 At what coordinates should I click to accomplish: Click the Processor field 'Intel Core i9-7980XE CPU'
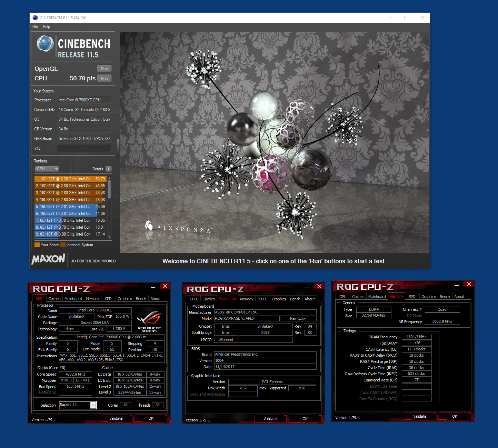point(84,100)
